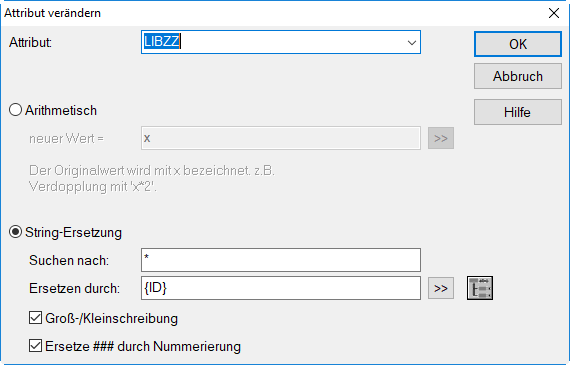Select the Arithmetisch radio button
Image resolution: width=570 pixels, height=365 pixels.
pos(16,110)
